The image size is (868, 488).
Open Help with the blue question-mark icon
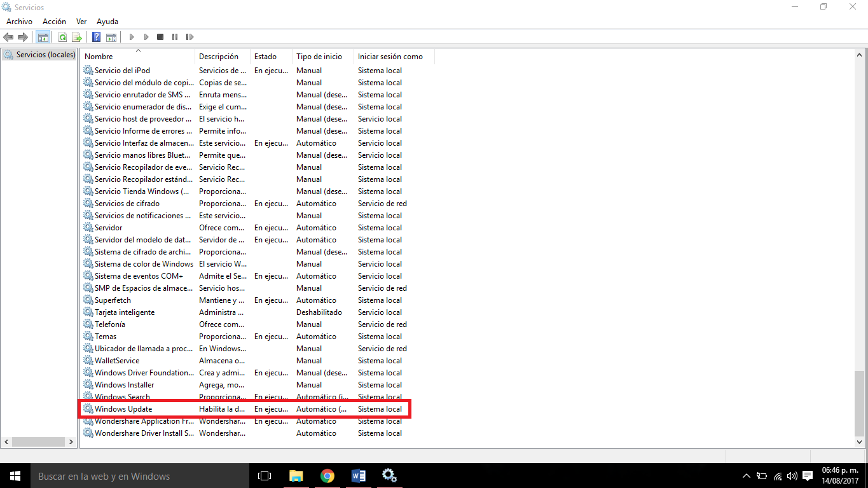tap(97, 38)
